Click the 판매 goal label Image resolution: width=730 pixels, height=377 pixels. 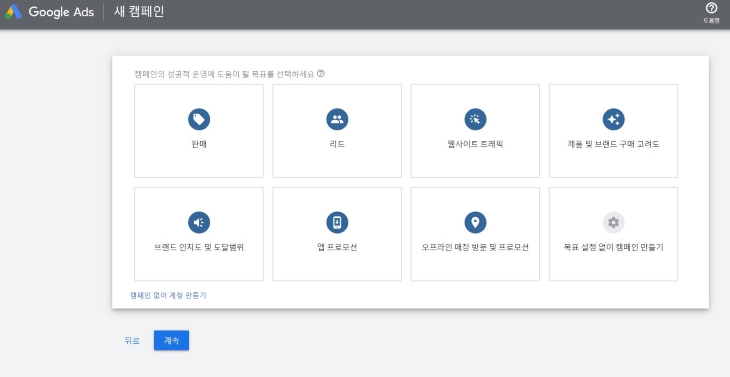pos(199,144)
